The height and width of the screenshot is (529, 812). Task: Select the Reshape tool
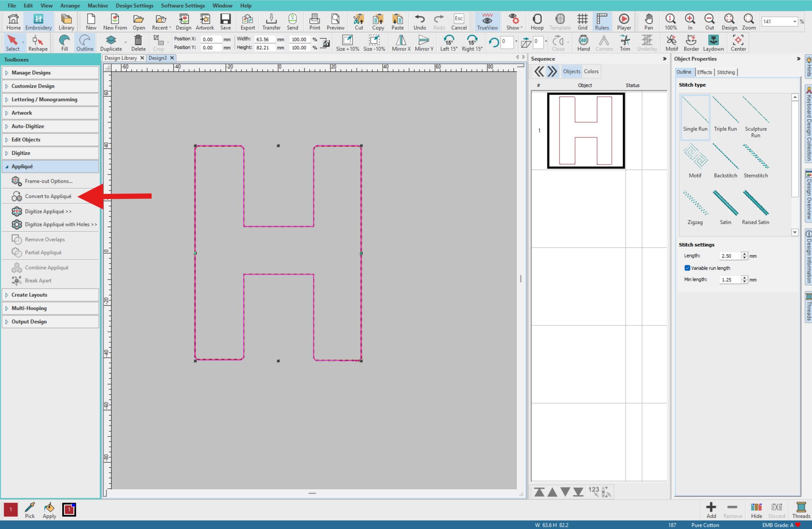[x=38, y=43]
